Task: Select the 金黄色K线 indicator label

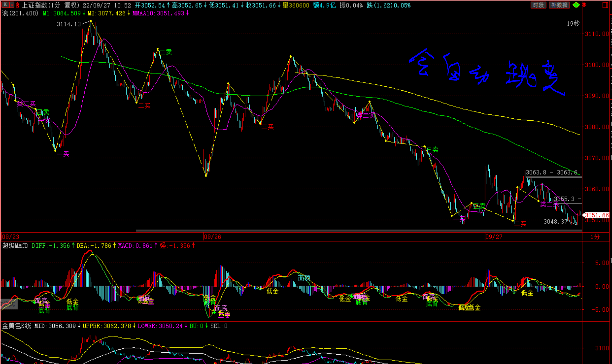Action: point(16,326)
